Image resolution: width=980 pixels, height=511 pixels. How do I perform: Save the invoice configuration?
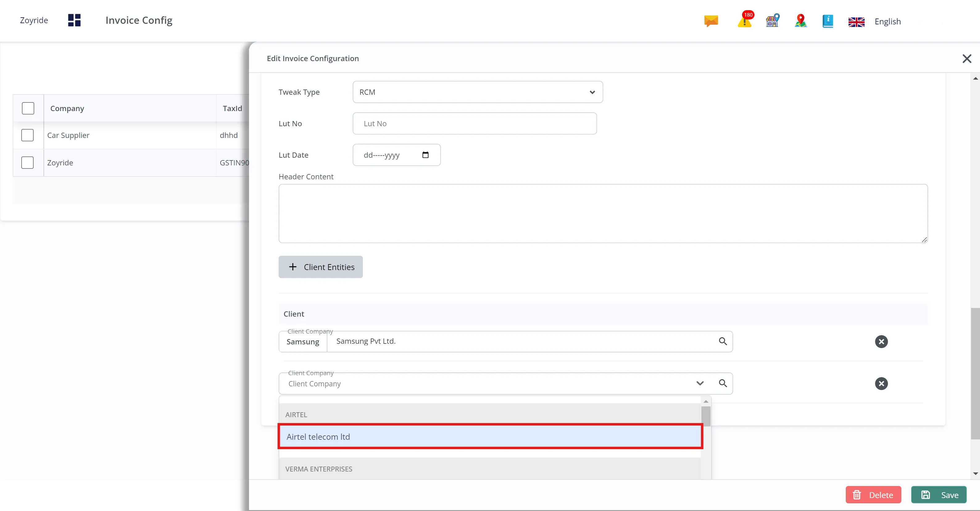(x=939, y=495)
